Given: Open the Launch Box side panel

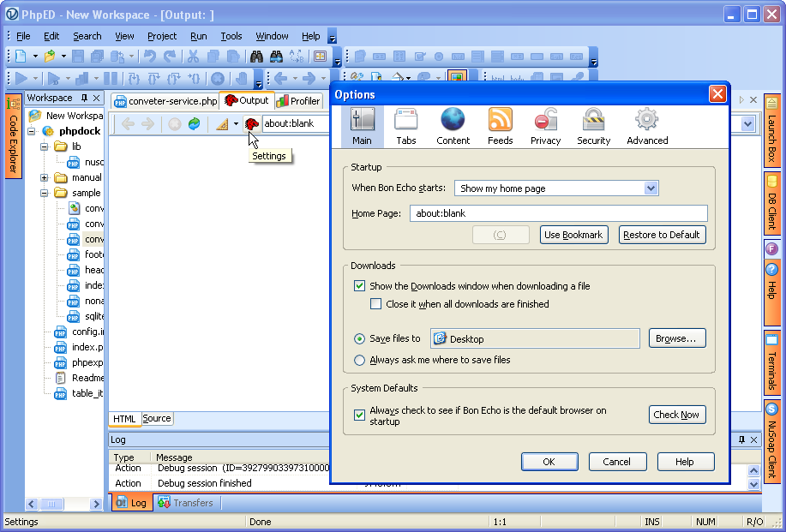Looking at the screenshot, I should (x=772, y=129).
